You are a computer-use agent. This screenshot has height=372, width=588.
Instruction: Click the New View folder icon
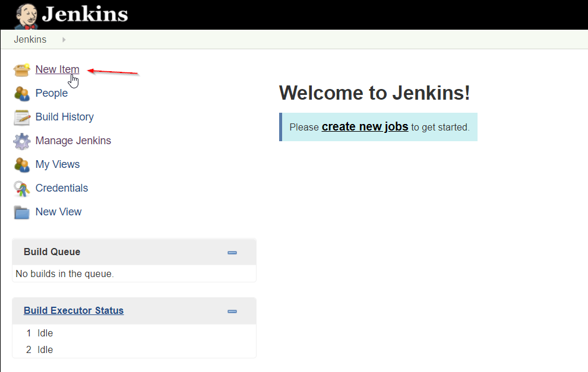[x=21, y=212]
